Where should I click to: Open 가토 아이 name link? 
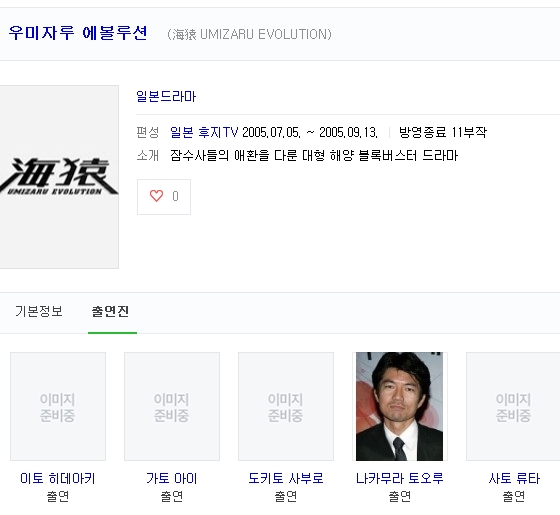pos(172,478)
